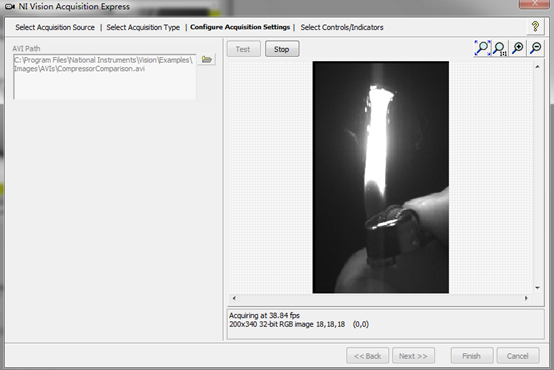Select Configure Acquisition Settings step
This screenshot has width=554, height=370.
point(240,27)
